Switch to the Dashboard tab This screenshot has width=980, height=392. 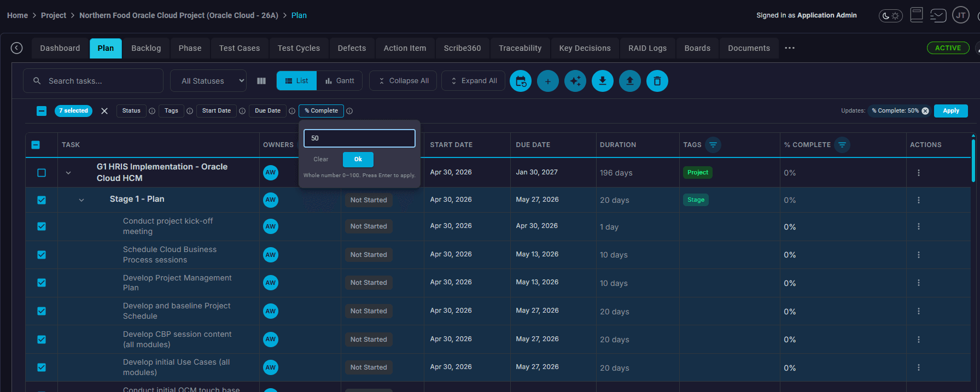tap(60, 48)
